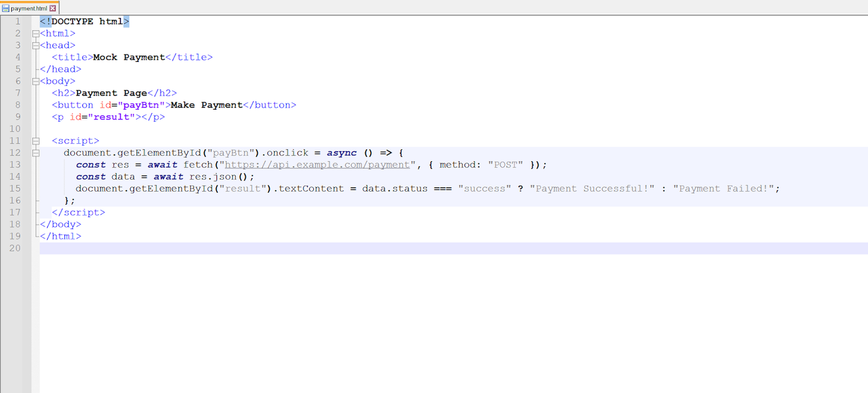Collapse the onclick function fold on line 12

tap(36, 152)
